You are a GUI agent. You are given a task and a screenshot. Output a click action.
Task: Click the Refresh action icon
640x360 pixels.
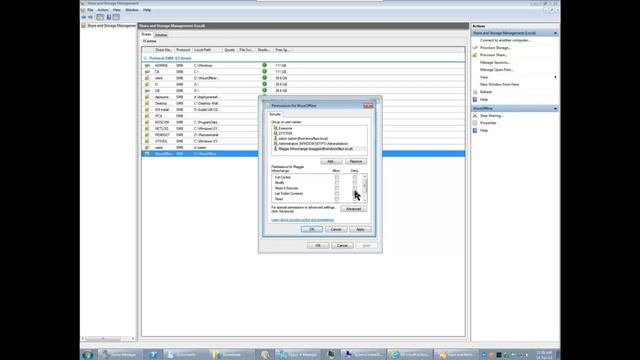click(475, 92)
